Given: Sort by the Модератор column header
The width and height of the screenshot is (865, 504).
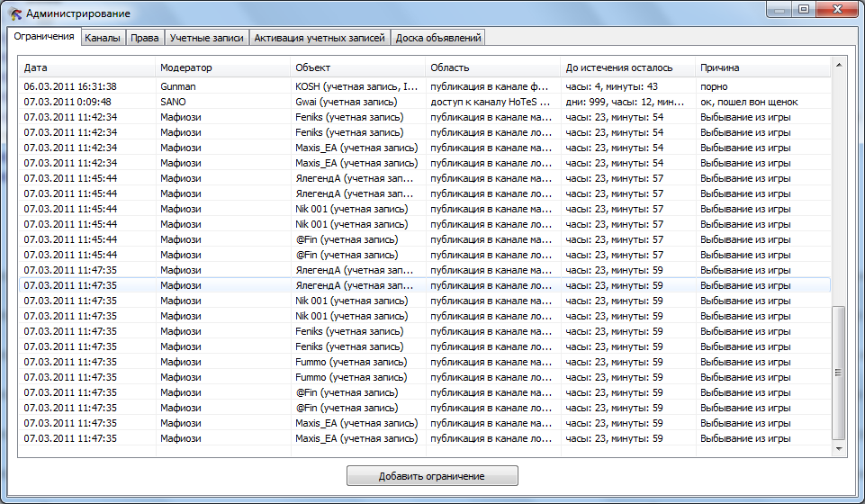Looking at the screenshot, I should point(223,68).
